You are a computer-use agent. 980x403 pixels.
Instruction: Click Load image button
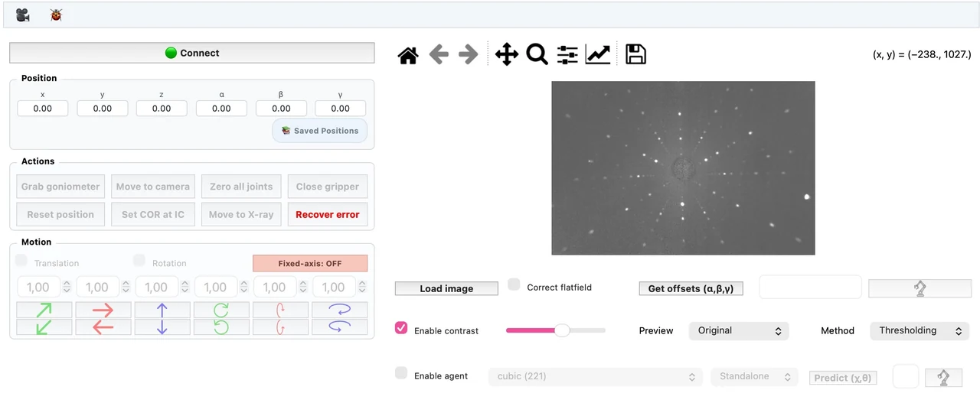446,288
